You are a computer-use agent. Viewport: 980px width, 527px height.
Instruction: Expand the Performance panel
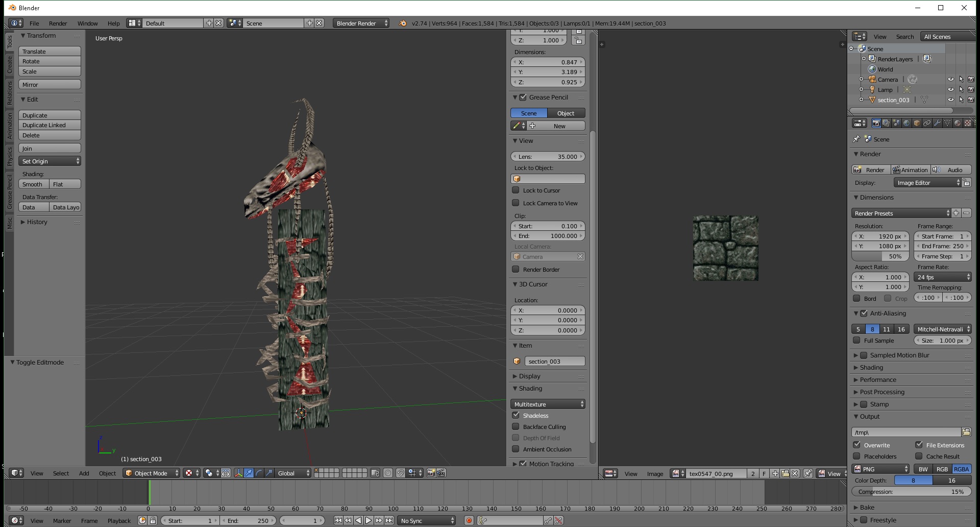pyautogui.click(x=878, y=380)
